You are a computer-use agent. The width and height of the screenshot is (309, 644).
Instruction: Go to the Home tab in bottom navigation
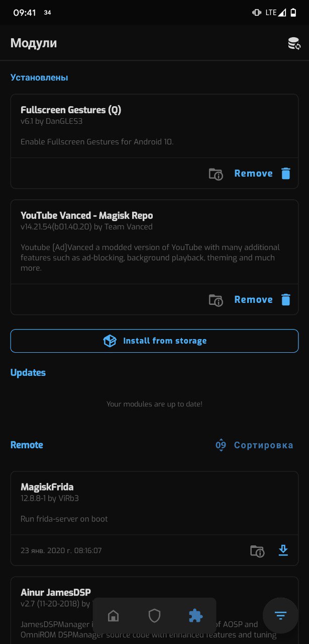tap(114, 615)
